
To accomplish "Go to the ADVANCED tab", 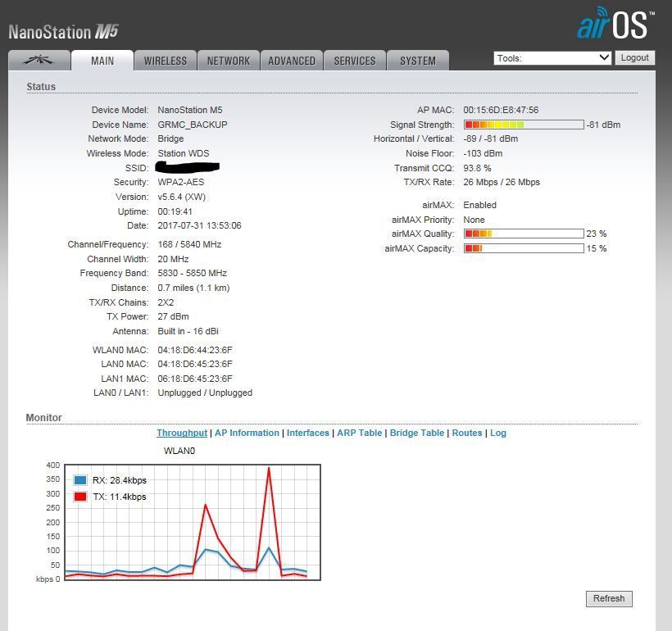I will coord(292,61).
